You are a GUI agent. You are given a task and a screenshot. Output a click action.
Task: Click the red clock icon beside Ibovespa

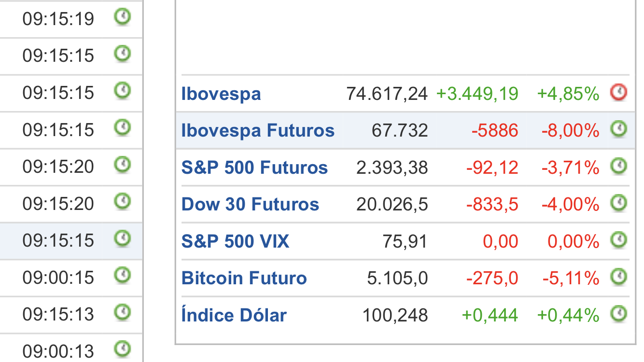pos(618,92)
